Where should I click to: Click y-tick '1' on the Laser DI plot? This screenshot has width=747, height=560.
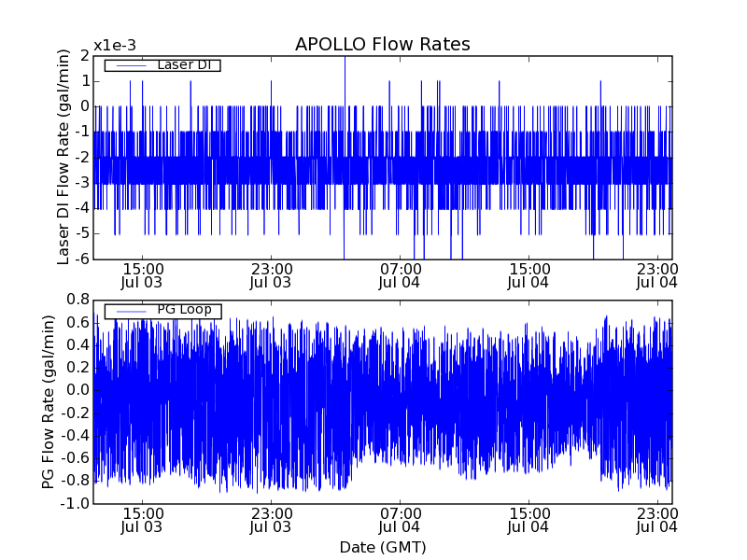pyautogui.click(x=86, y=81)
